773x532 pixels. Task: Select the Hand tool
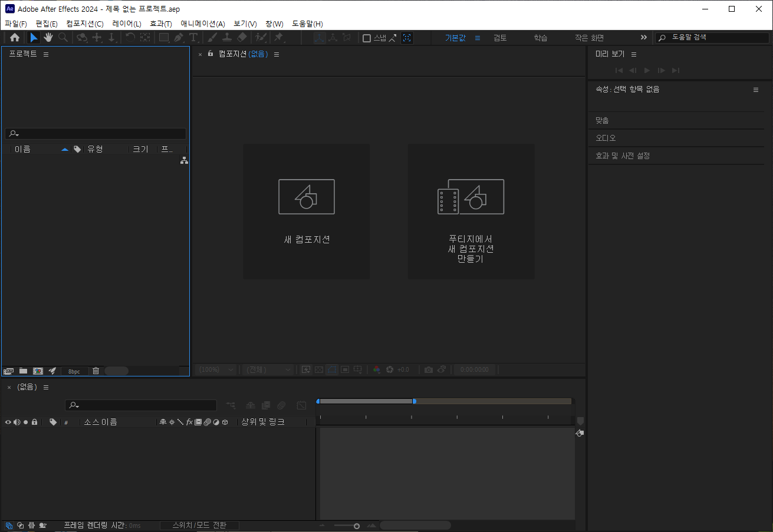[48, 38]
